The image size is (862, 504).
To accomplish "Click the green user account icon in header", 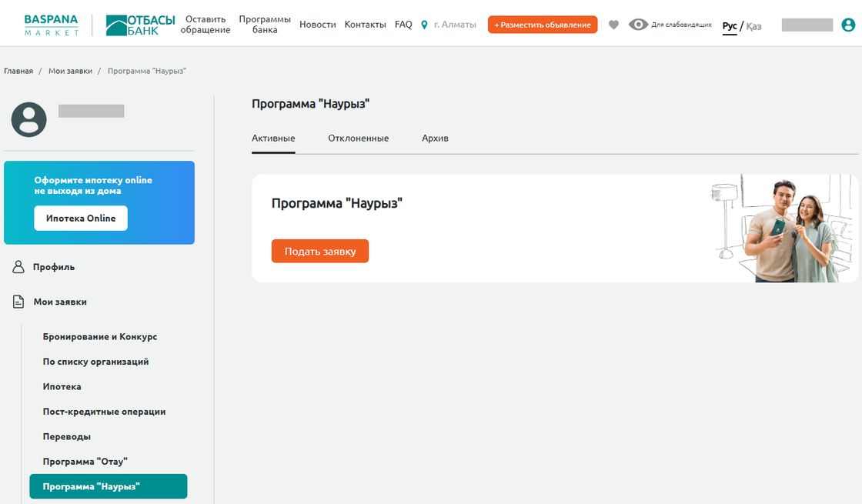I will pos(848,25).
